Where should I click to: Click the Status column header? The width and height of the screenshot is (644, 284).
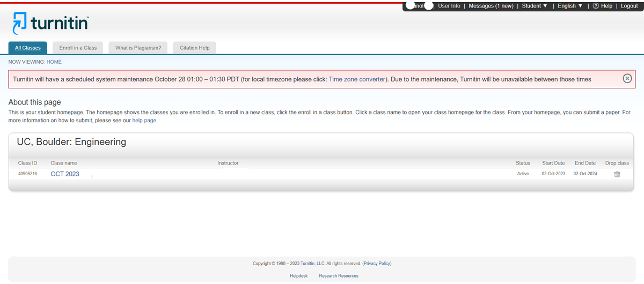523,163
